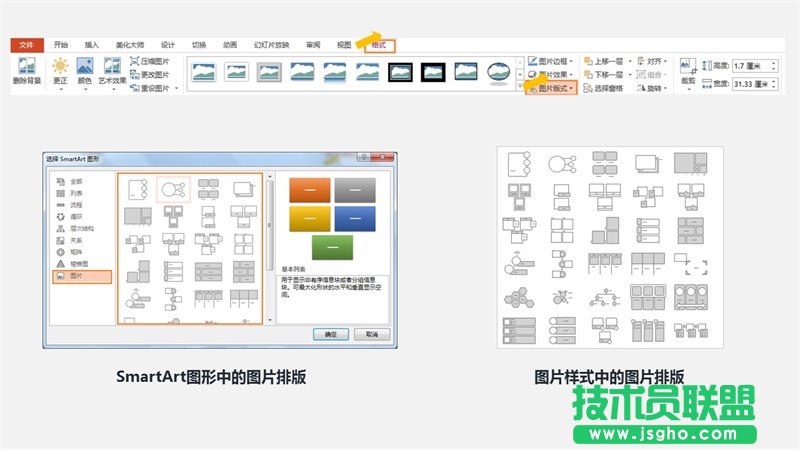Open the Picture Layout (图片版式) dropdown
Image resolution: width=800 pixels, height=450 pixels.
551,88
